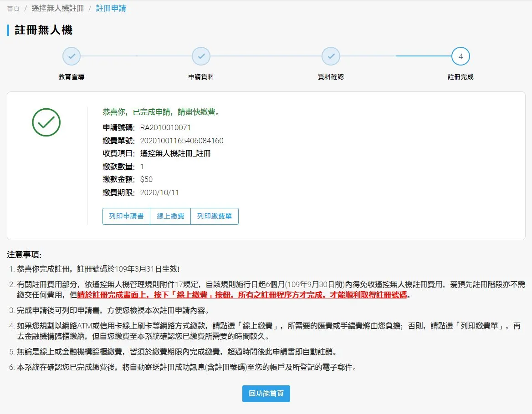The image size is (532, 414).
Task: Click the 注意事項 heading
Action: coord(24,255)
